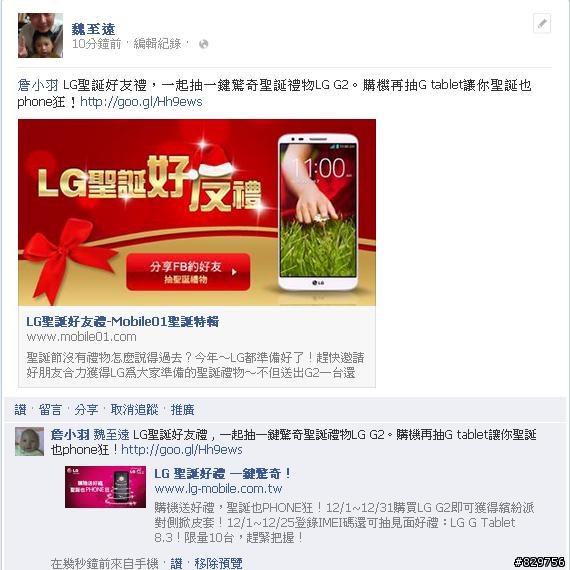Open the 編輯紀錄 edit history link
The height and width of the screenshot is (570, 570).
point(157,44)
